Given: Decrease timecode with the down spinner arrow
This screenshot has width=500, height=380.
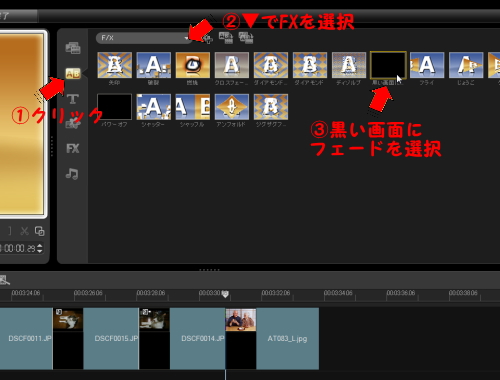Looking at the screenshot, I should click(40, 251).
